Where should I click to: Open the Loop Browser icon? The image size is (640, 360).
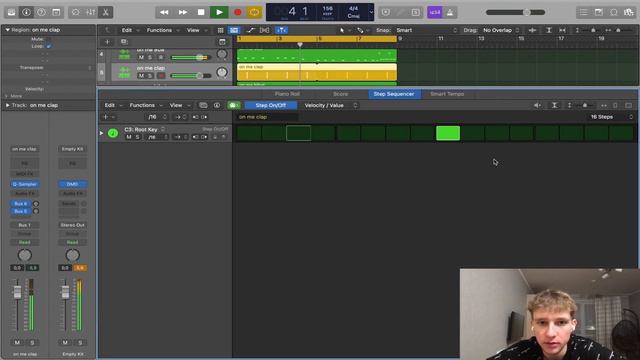tap(613, 12)
